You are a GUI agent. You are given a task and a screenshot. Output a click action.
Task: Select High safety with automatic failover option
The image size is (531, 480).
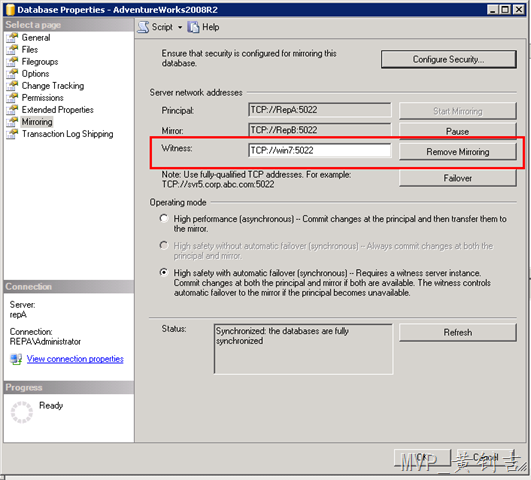pos(164,272)
